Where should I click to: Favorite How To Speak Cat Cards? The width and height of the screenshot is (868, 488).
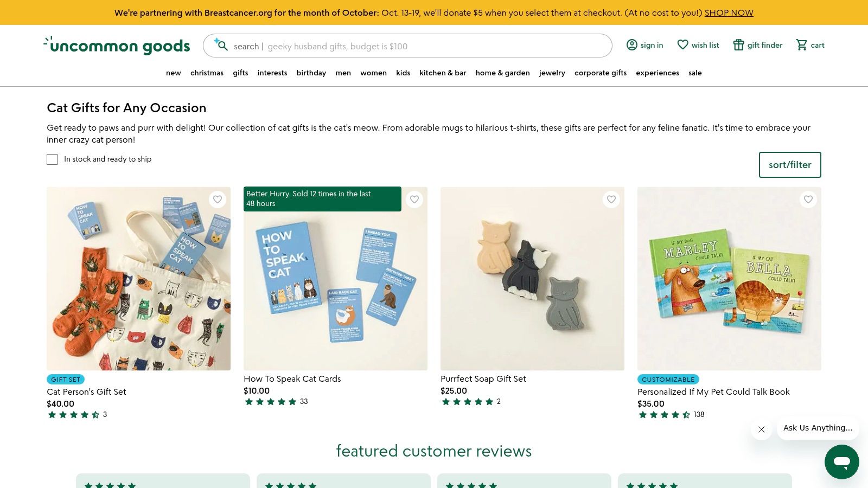click(414, 200)
